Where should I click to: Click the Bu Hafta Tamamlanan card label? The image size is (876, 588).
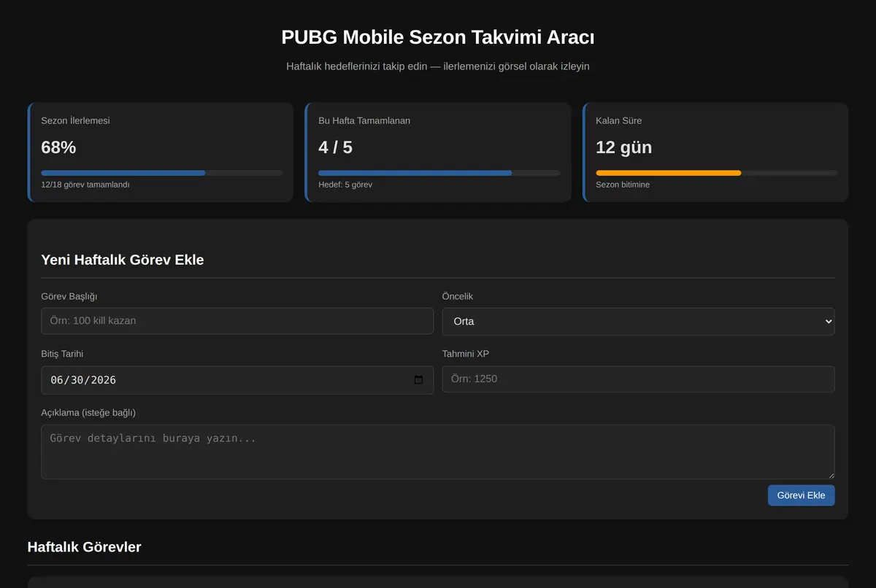coord(364,120)
